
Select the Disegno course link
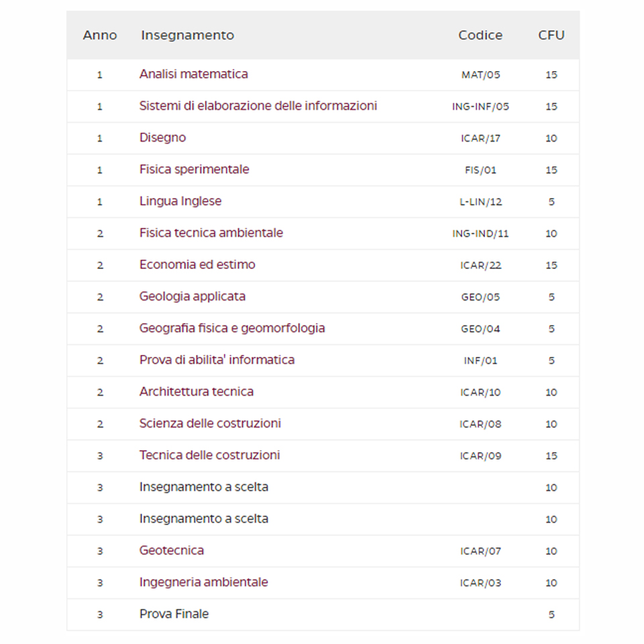coord(162,138)
